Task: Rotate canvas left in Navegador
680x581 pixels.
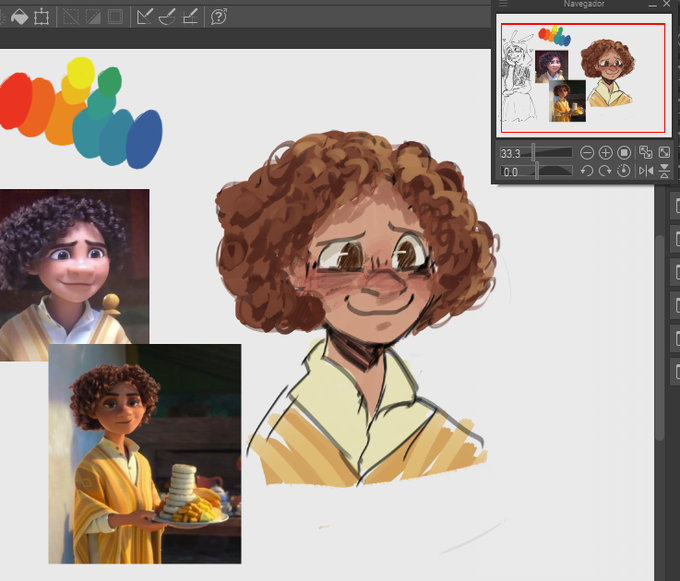Action: 587,171
